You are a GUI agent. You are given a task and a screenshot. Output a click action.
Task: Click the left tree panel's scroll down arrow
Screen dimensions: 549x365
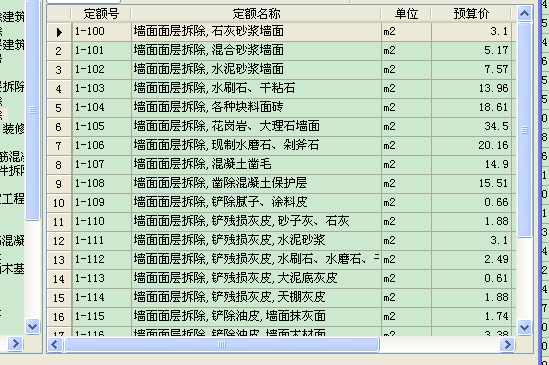[x=33, y=326]
